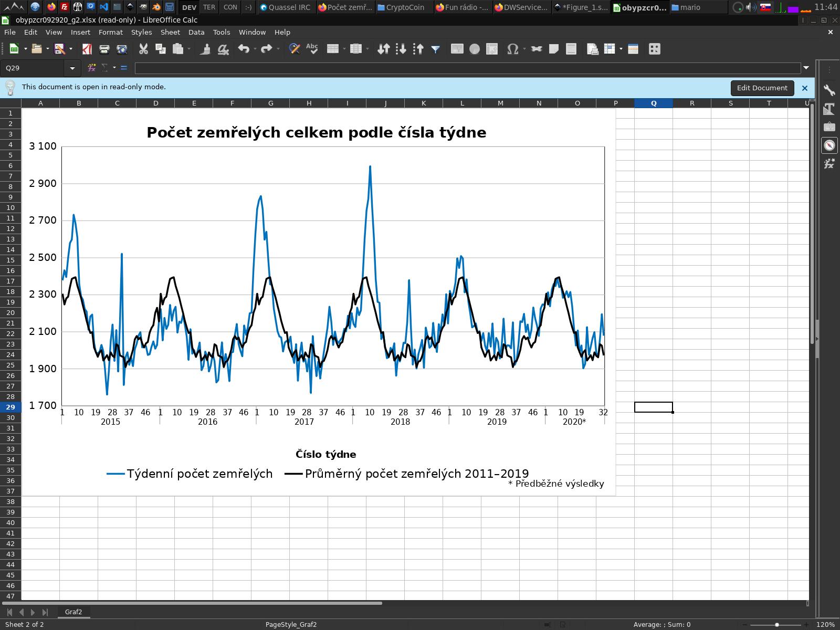Expand the Freeze Rows dropdown arrow
The width and height of the screenshot is (840, 630).
point(621,49)
